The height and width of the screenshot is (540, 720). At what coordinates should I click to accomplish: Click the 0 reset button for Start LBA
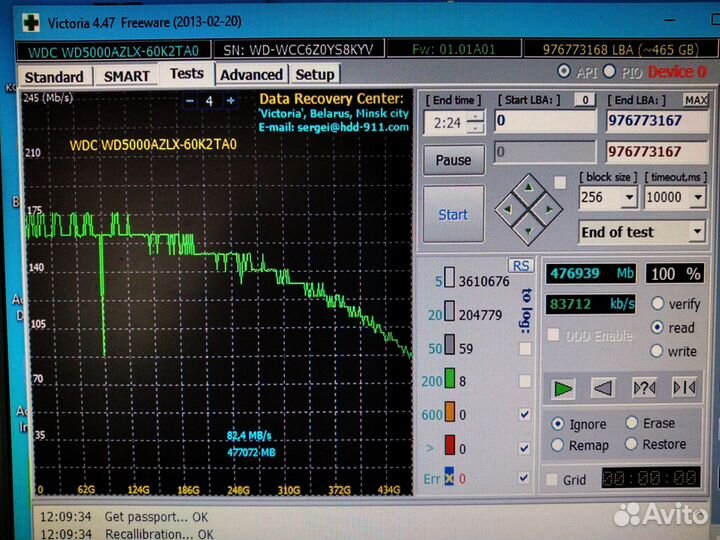[585, 100]
